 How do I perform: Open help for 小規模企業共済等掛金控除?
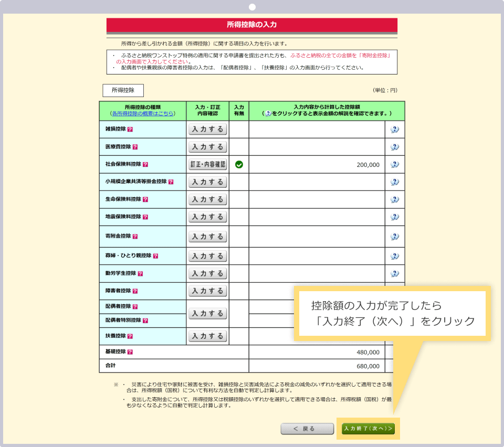[x=171, y=182]
